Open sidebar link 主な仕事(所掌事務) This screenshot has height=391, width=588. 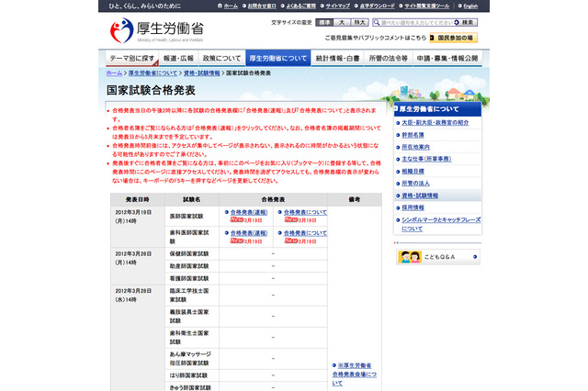pos(426,159)
